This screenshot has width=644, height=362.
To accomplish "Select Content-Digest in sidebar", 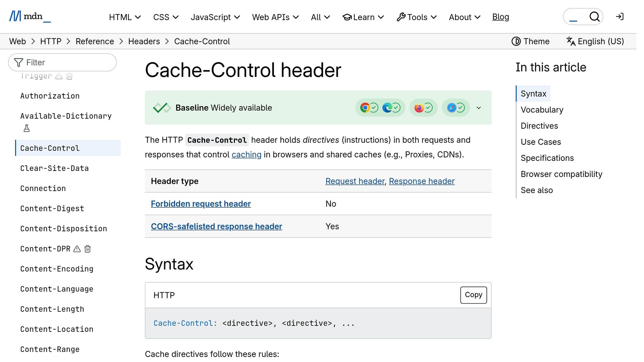I will (52, 209).
